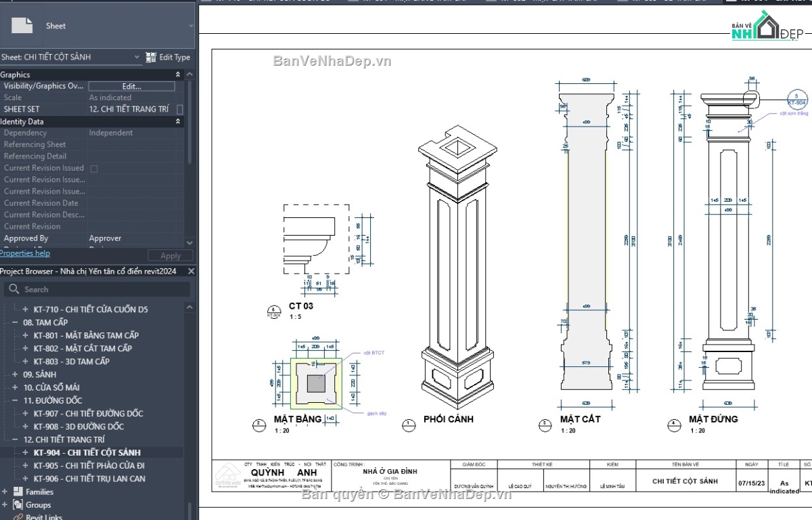812x520 pixels.
Task: Click the Edit Type icon
Action: [x=150, y=58]
